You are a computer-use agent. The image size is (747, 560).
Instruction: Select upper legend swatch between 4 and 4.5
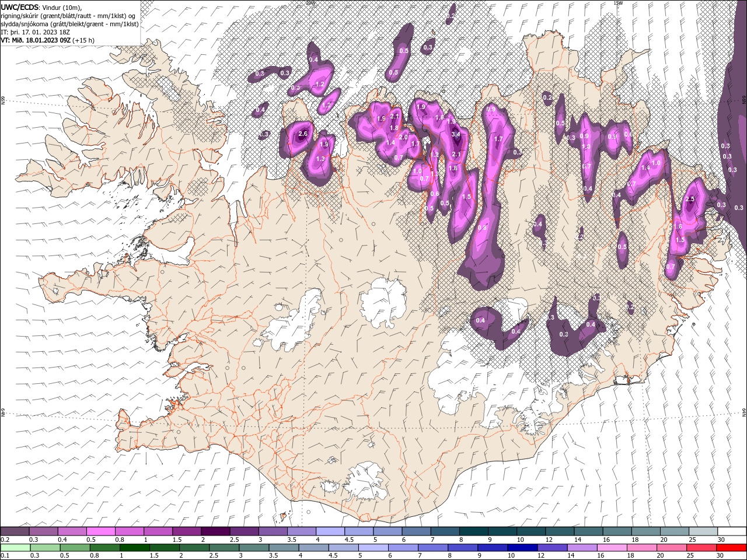pyautogui.click(x=330, y=531)
